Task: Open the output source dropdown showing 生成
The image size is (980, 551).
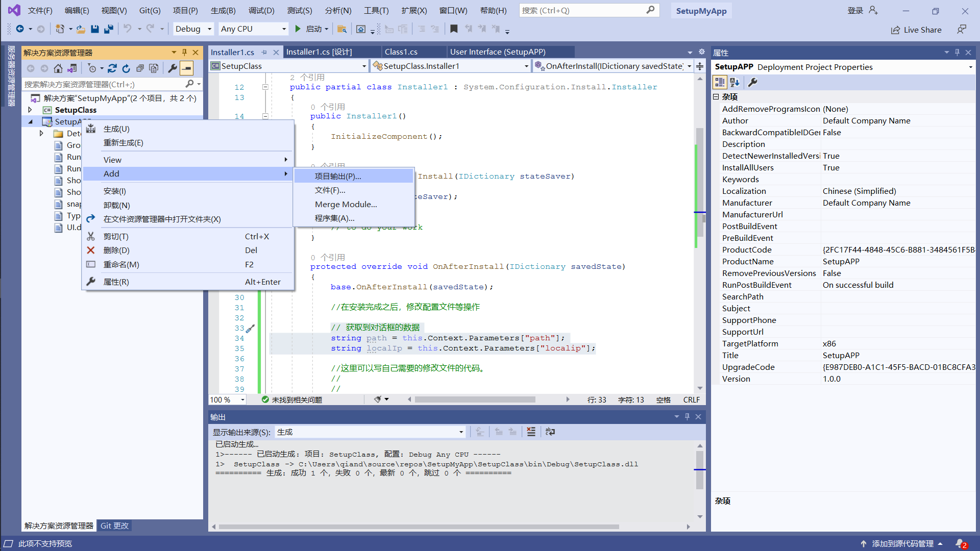Action: tap(370, 432)
